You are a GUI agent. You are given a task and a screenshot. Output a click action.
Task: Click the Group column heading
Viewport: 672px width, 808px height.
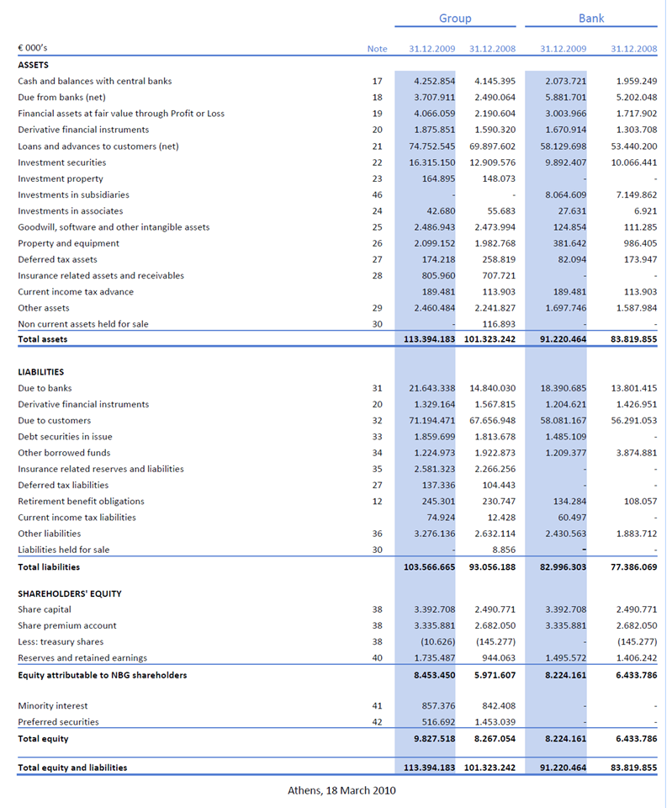tap(455, 18)
